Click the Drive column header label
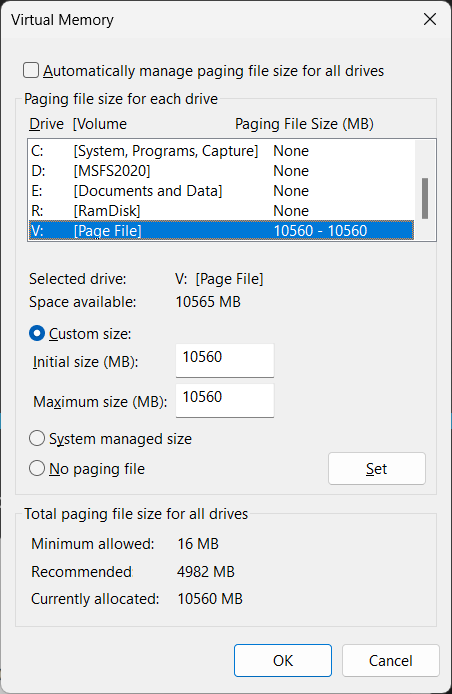Screen dimensions: 452x694 pos(46,124)
